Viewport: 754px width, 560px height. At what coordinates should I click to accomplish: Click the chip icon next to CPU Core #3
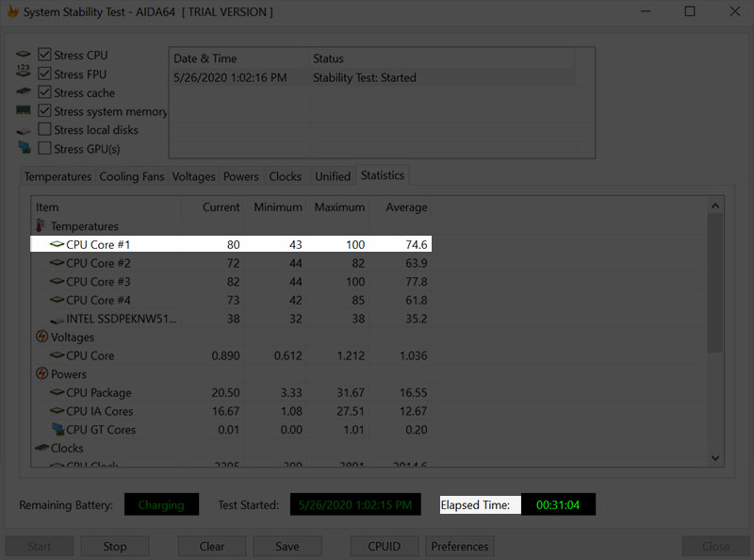pos(57,281)
